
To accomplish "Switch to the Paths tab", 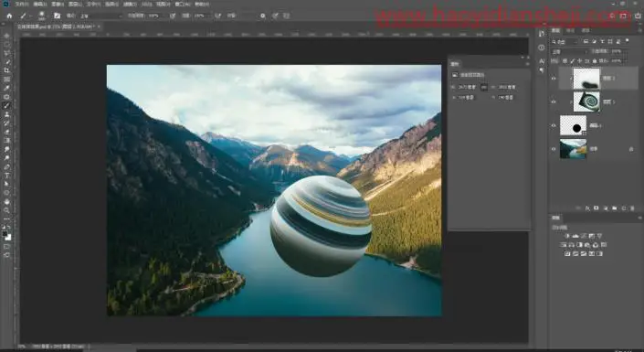I will coord(586,30).
